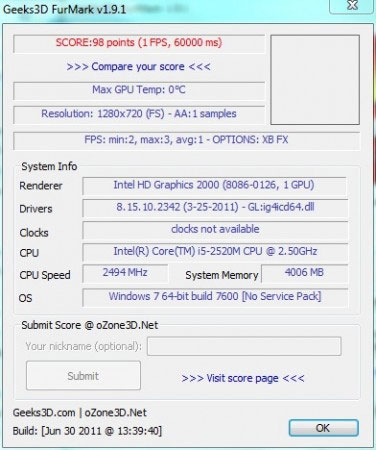Click the 4006 MB system memory value
Screen dimensions: 376x450
(x=304, y=273)
